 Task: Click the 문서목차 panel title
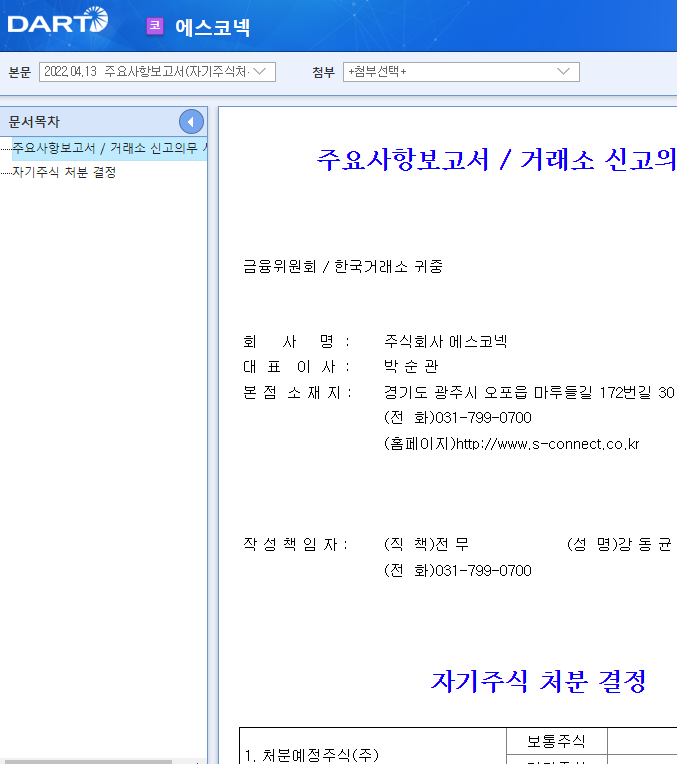(x=34, y=122)
